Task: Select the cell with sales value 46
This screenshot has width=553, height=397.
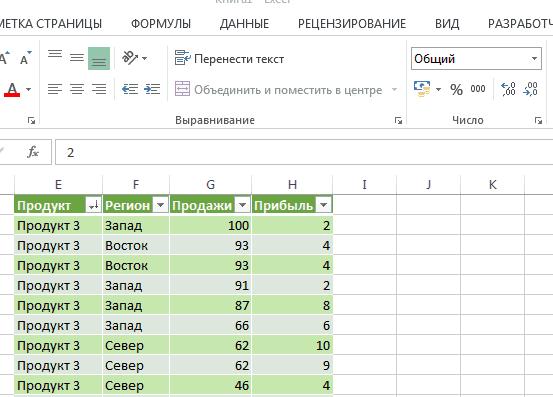Action: [211, 385]
